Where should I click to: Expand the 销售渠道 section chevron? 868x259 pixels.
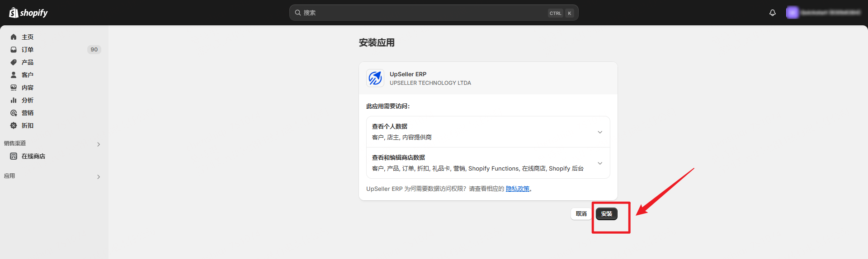[x=99, y=144]
